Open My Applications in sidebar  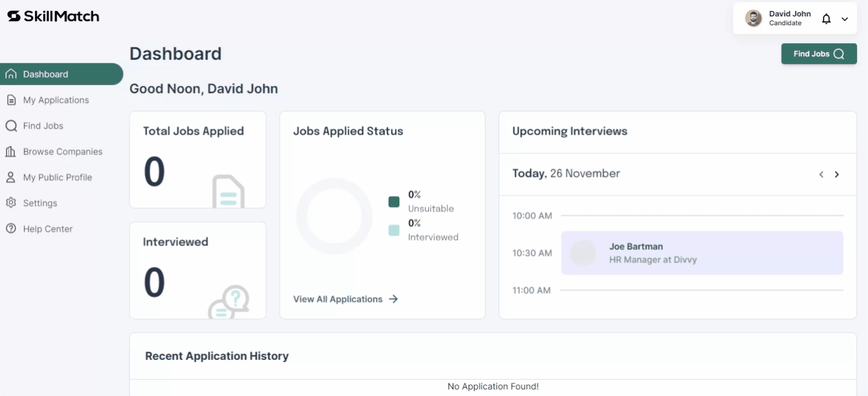coord(56,100)
